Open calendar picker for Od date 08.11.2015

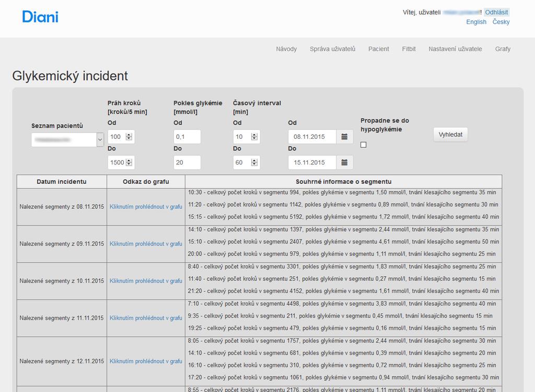coord(344,137)
